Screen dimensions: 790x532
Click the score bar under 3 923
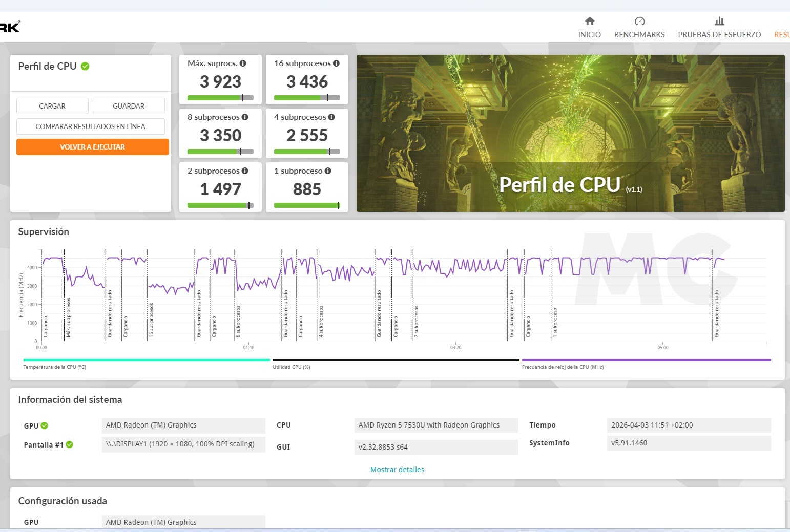[x=220, y=97]
